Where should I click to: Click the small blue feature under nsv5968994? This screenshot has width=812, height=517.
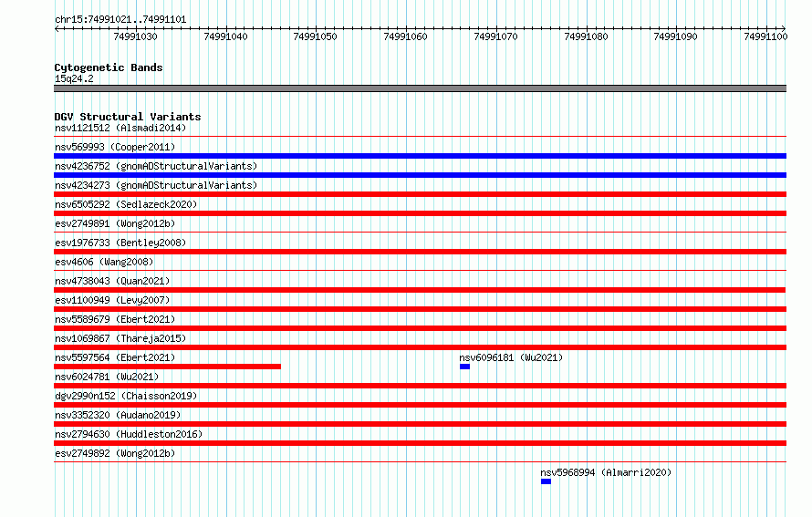point(546,481)
